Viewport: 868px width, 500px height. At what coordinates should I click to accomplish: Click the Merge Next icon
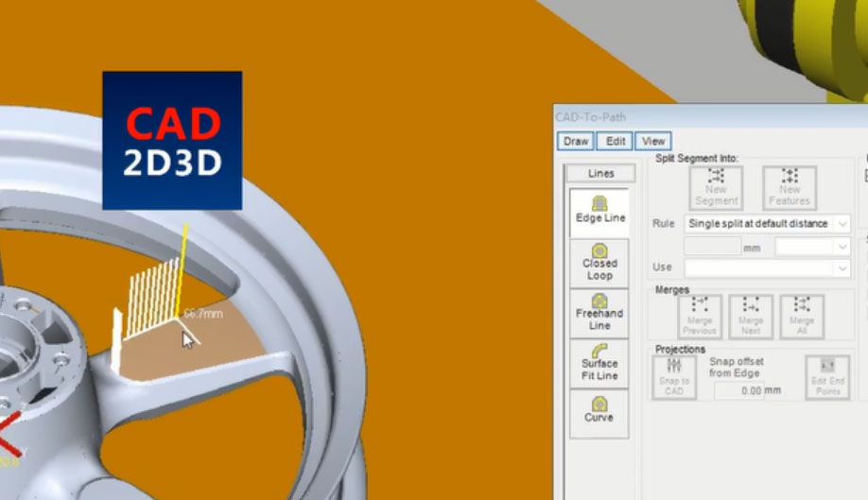[x=751, y=317]
